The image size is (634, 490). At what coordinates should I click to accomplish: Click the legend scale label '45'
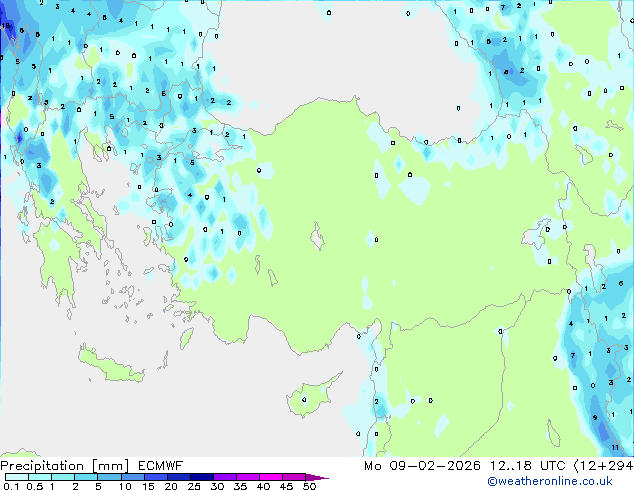[x=286, y=486]
